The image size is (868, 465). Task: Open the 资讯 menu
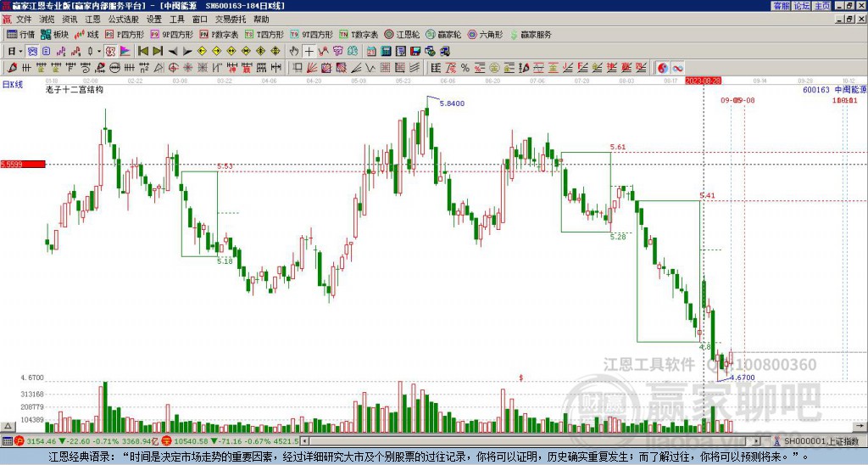[70, 20]
